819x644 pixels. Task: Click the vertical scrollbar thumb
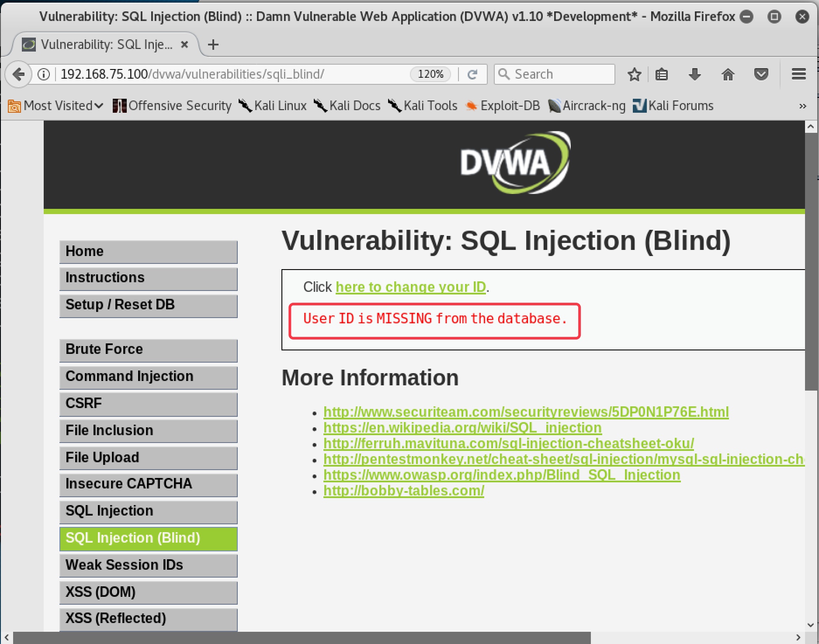(x=811, y=261)
